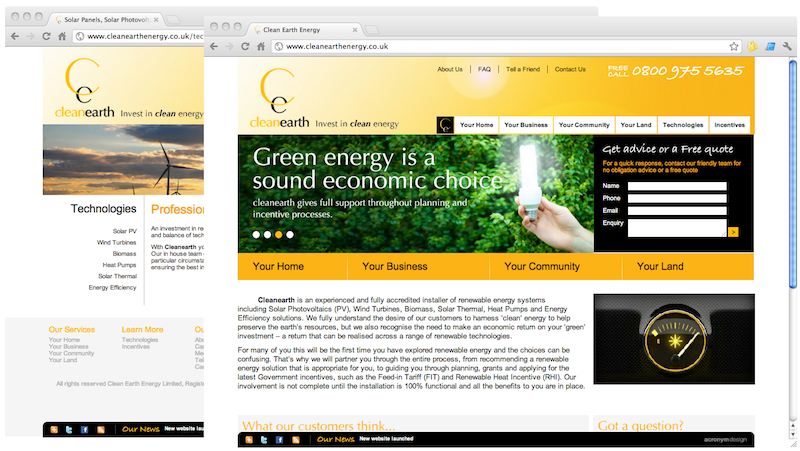Image resolution: width=800 pixels, height=451 pixels.
Task: Switch to the Clean Earth Energy tab
Action: 305,30
